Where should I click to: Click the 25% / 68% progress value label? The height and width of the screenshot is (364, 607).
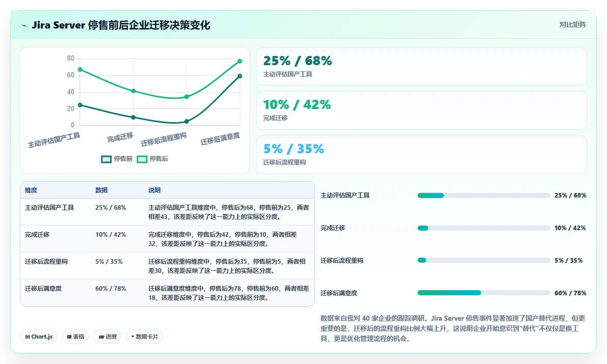coord(570,195)
